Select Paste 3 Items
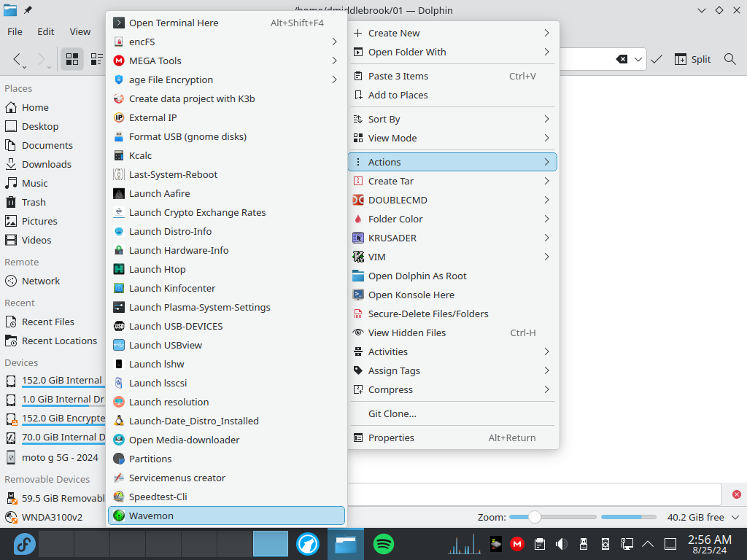This screenshot has height=560, width=747. [452, 76]
